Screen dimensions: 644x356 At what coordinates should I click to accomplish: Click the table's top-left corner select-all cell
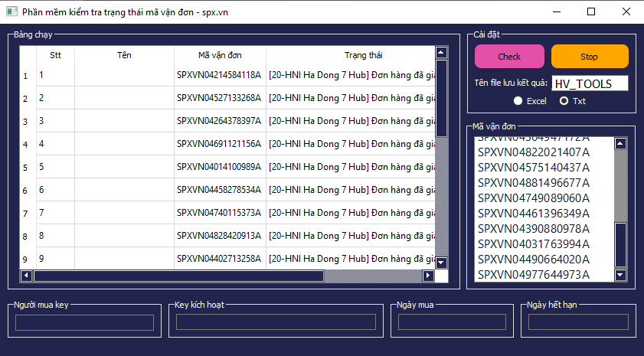[x=28, y=55]
